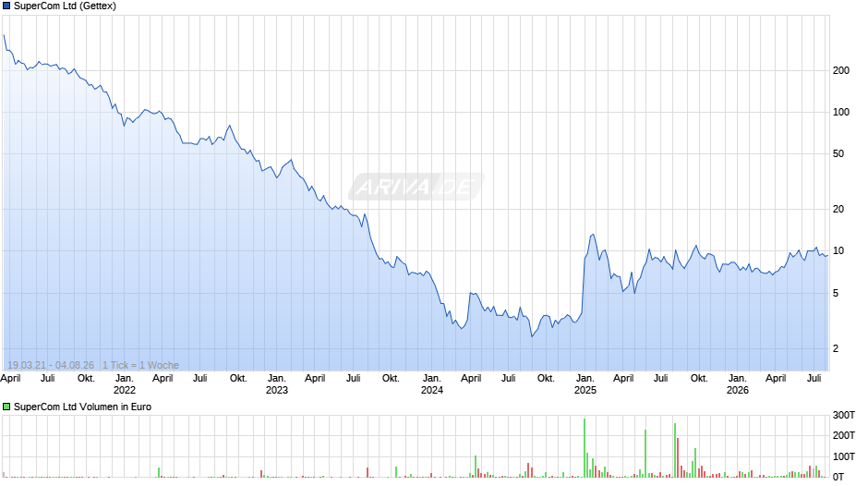Viewport: 868px width, 486px height.
Task: Click the '1 Tick = 1 Woche' note
Action: 140,365
